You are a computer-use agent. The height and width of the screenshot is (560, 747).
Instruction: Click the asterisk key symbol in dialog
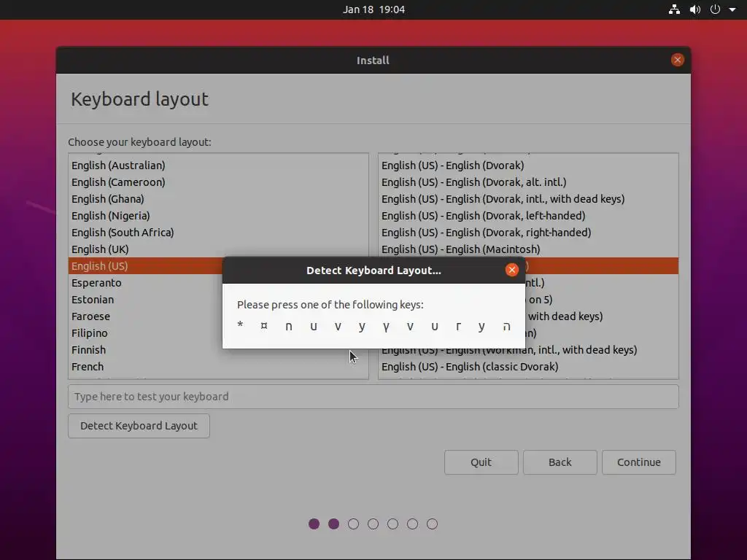[x=240, y=324]
